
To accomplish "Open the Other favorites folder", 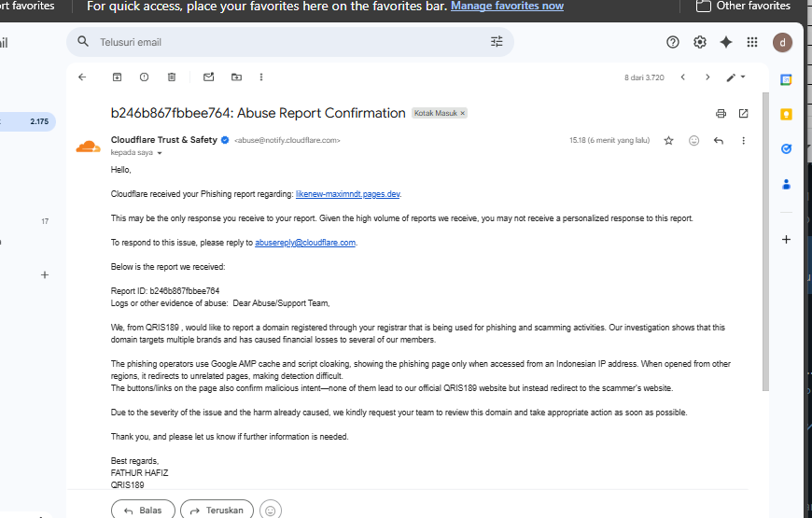I will tap(743, 6).
